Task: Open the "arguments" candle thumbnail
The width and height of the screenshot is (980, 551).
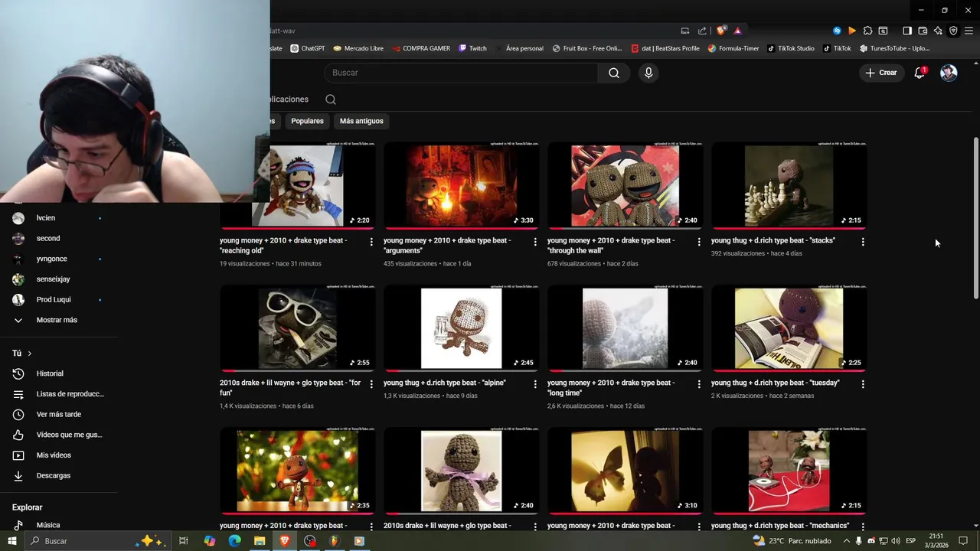Action: coord(461,185)
